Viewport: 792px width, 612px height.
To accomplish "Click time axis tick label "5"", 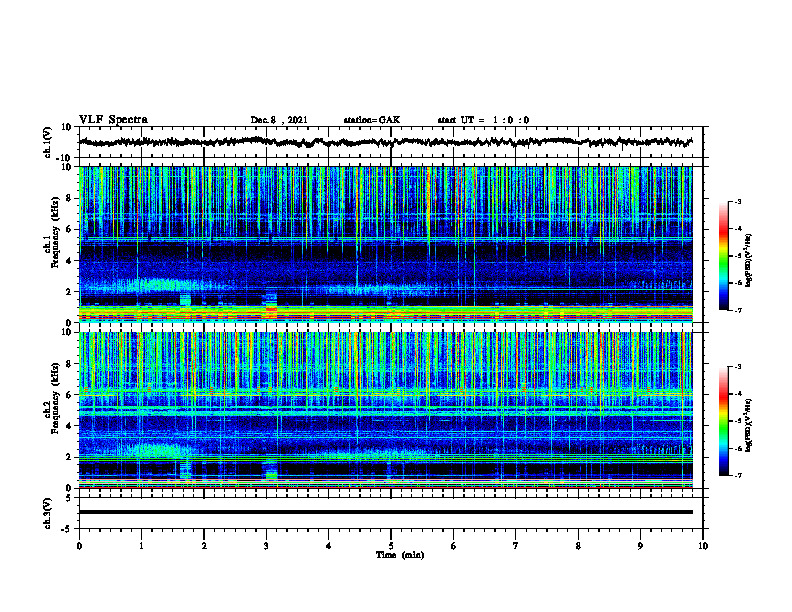I will coord(391,546).
